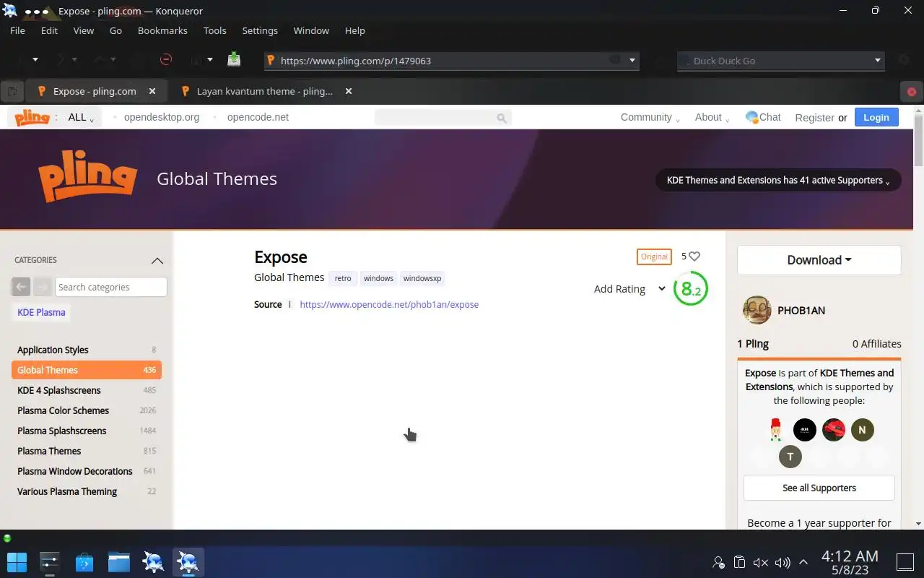The height and width of the screenshot is (578, 924).
Task: Click the heart icon next to 5
Action: tap(694, 256)
